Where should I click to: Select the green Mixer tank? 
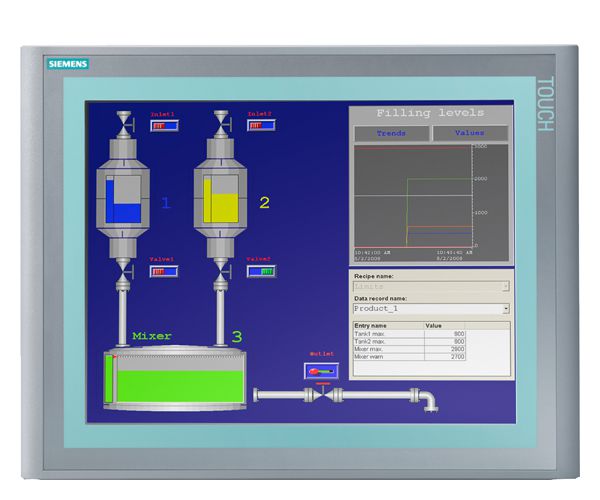(177, 380)
